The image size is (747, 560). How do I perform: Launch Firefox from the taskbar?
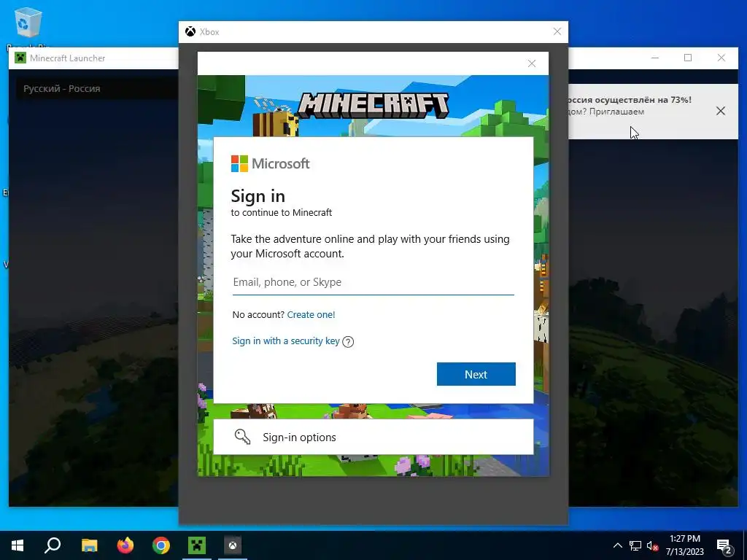(125, 545)
